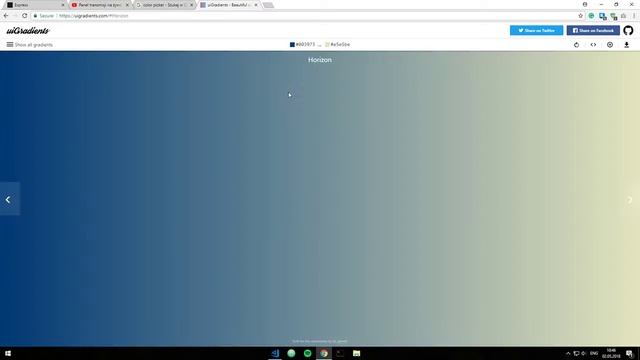Click the browser back arrow

pos(6,16)
